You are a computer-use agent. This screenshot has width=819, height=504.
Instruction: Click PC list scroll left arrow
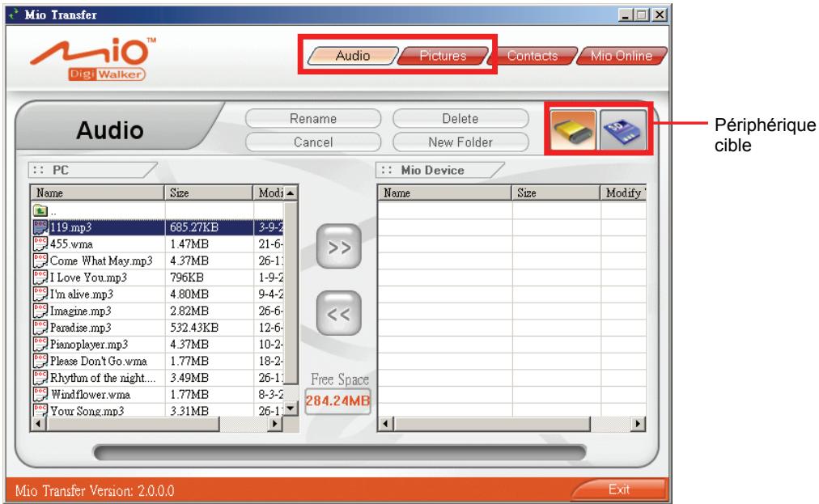(x=38, y=424)
